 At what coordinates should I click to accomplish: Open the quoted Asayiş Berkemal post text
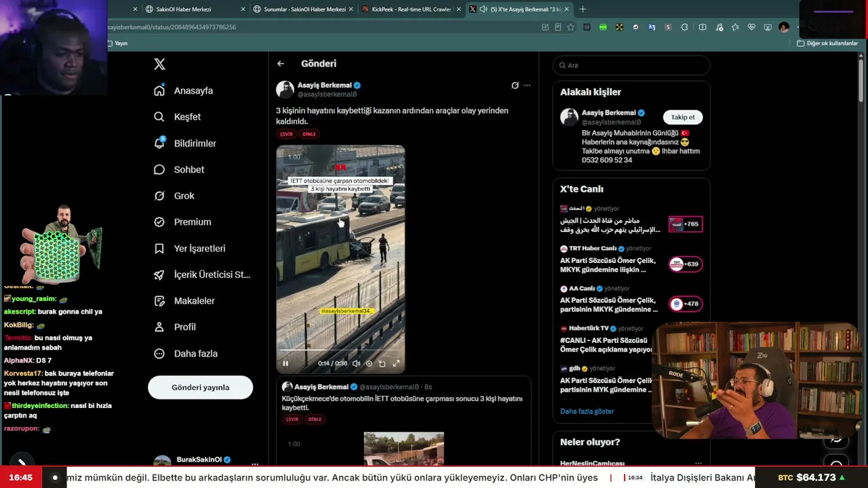click(x=402, y=403)
